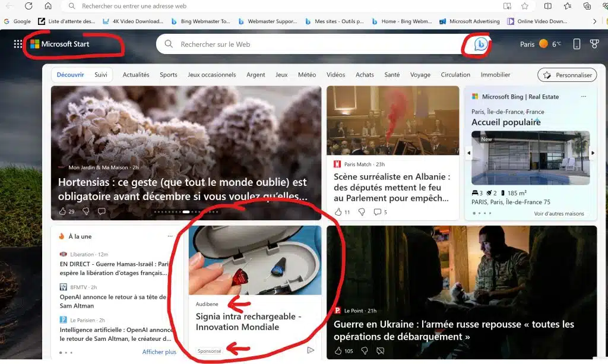Go to browser home page icon
Image resolution: width=608 pixels, height=364 pixels.
click(47, 6)
